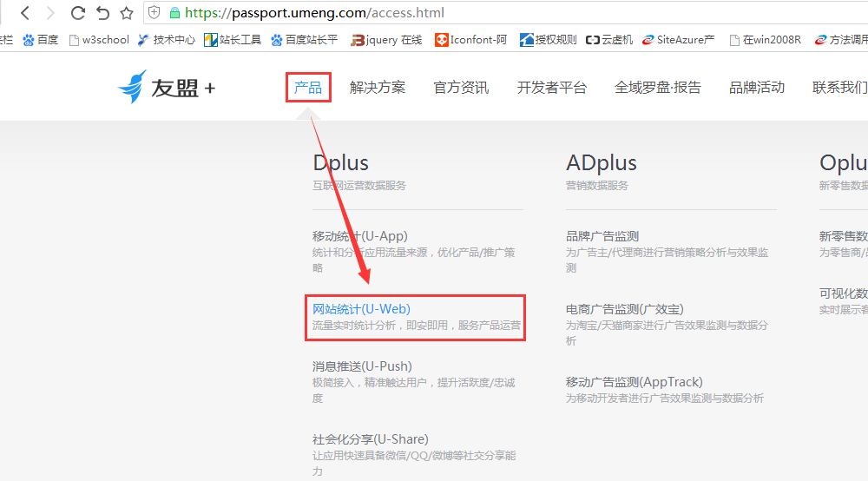Open the 新零售数 product link
This screenshot has height=481, width=868.
[843, 236]
